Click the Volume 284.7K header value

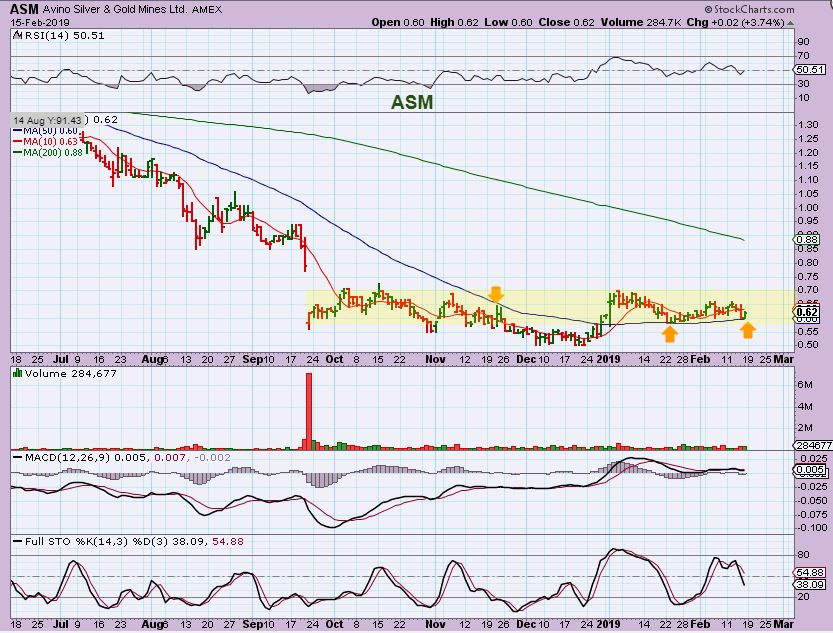click(641, 22)
